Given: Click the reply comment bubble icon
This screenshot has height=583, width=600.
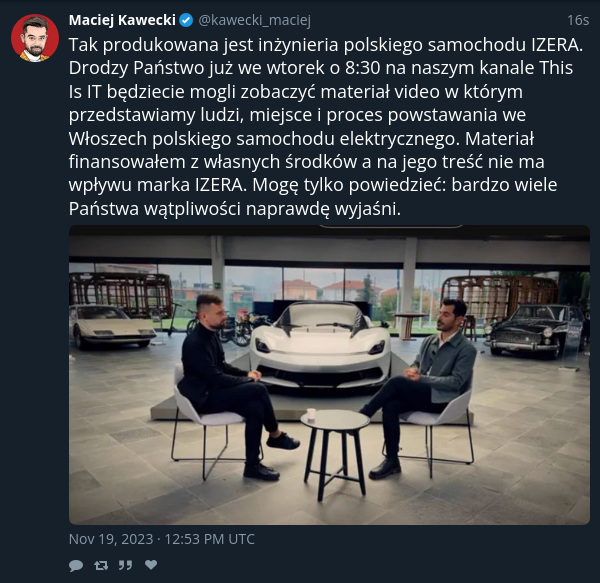Looking at the screenshot, I should (76, 565).
